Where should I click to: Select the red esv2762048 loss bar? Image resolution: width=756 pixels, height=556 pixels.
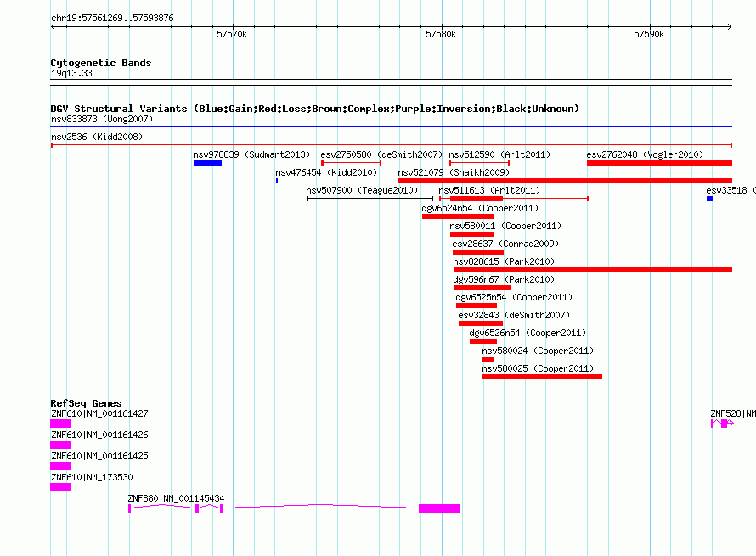pos(659,163)
